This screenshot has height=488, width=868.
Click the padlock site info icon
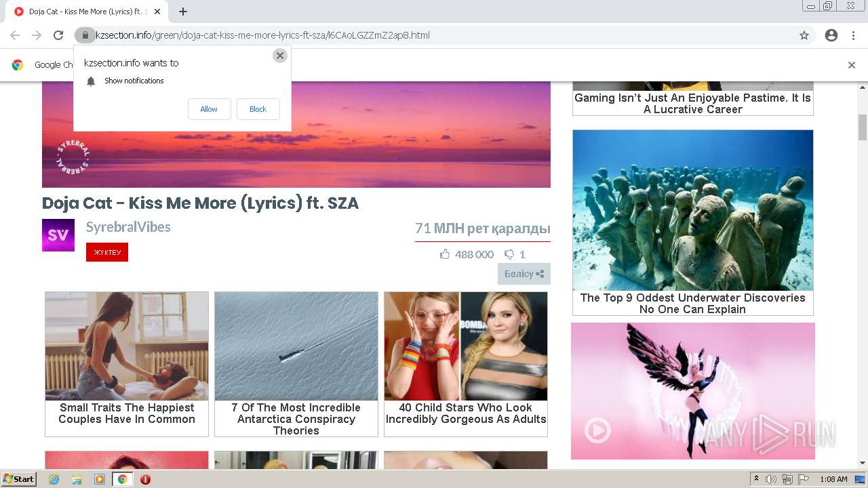pyautogui.click(x=85, y=35)
